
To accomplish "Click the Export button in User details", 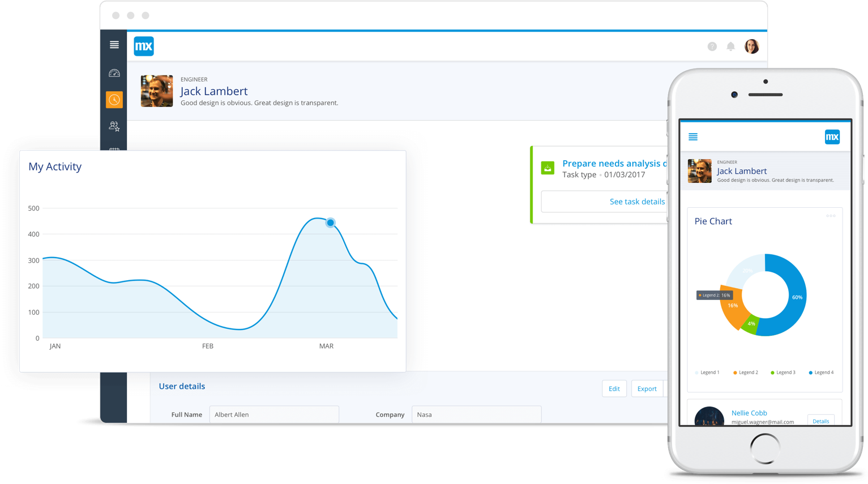I will coord(647,389).
